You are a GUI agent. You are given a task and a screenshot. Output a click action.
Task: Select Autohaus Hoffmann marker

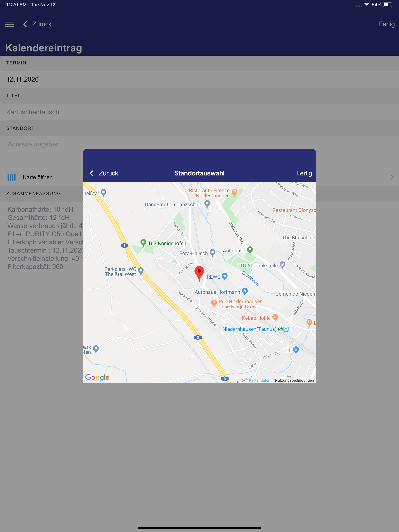coord(245,291)
